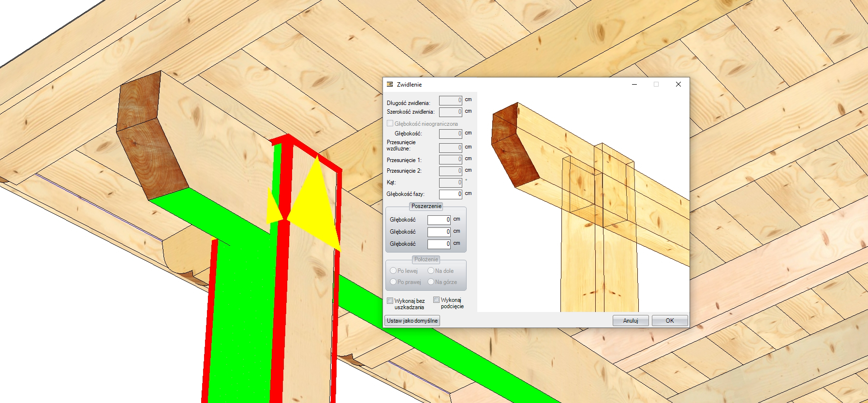Focus the Głębokość fazy input field
868x403 pixels.
point(450,194)
